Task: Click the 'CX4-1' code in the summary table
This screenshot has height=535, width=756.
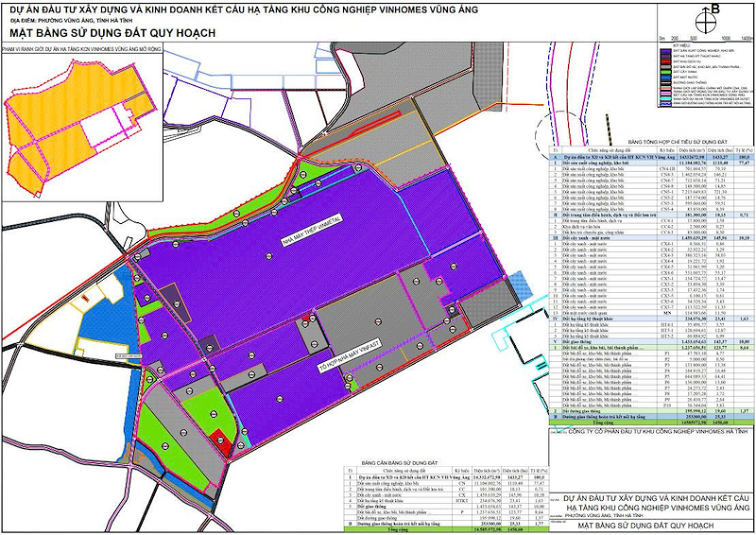Action: (x=667, y=244)
